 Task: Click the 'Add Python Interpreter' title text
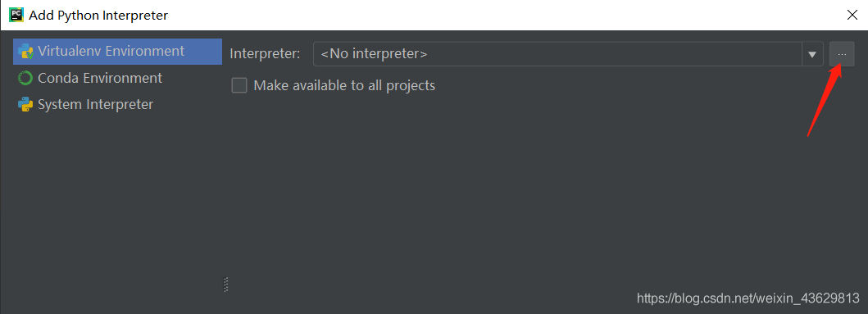tap(98, 15)
